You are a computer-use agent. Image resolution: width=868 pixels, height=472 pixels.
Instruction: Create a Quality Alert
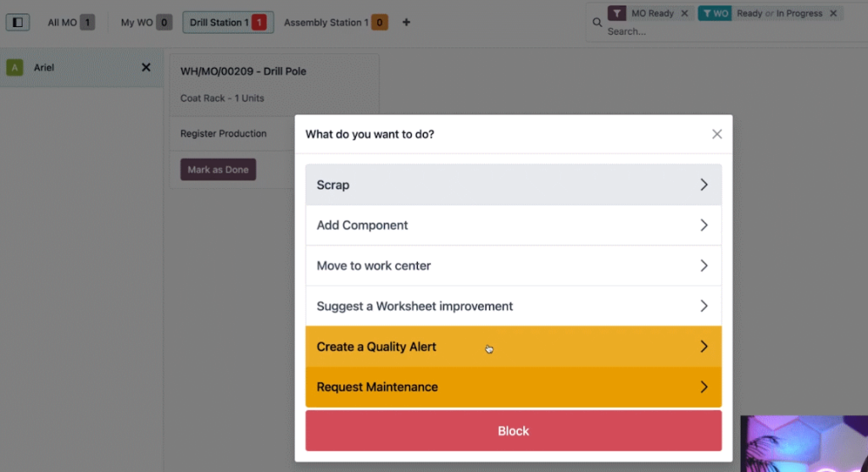[x=513, y=347]
